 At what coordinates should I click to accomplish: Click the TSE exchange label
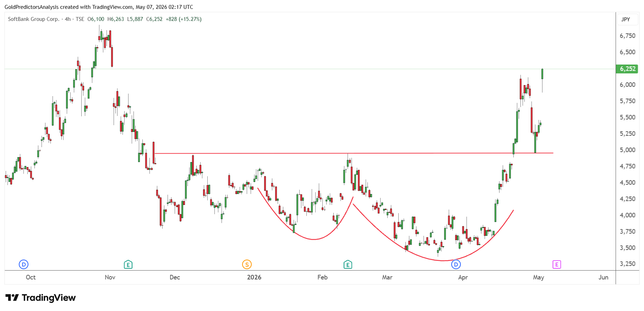(x=80, y=19)
